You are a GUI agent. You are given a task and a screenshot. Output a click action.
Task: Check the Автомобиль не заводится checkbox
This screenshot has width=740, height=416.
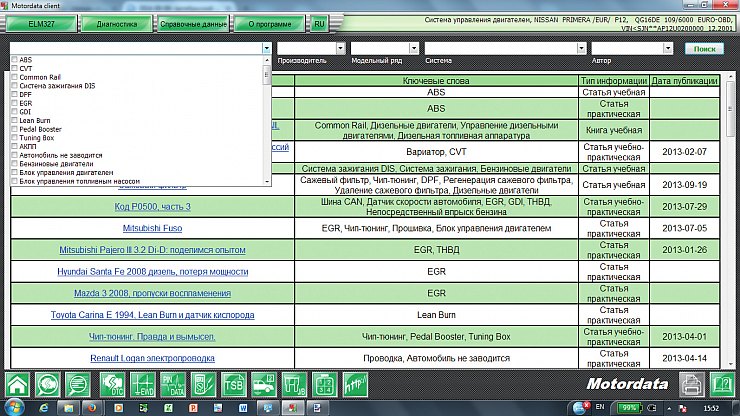click(x=15, y=155)
